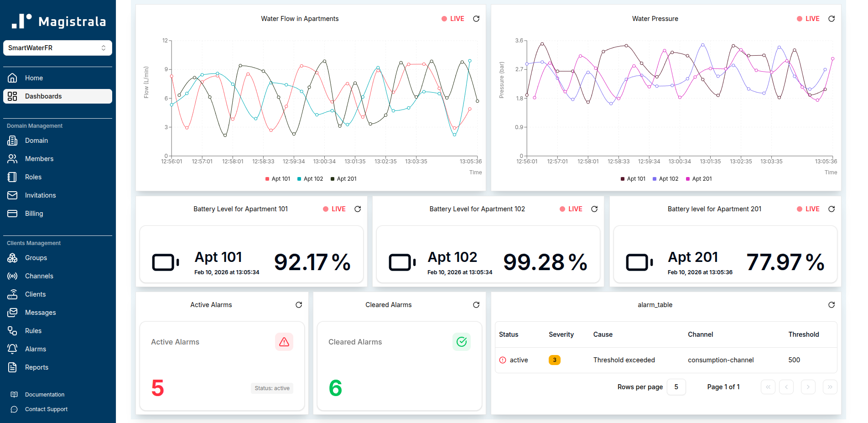Toggle the LIVE indicator on Water Pressure chart

(x=808, y=19)
